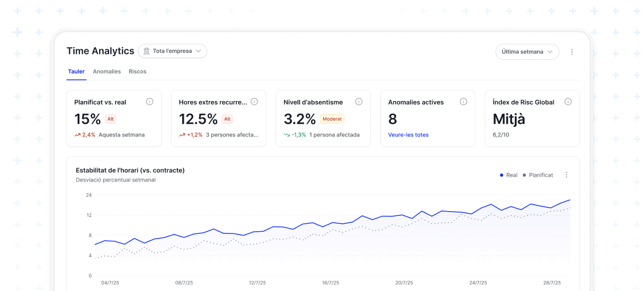Click the y-axis label 24
644x291 pixels.
89,195
